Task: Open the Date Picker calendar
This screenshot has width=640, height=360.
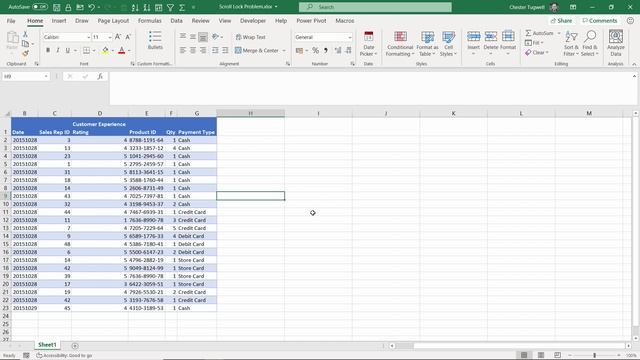Action: click(x=369, y=44)
